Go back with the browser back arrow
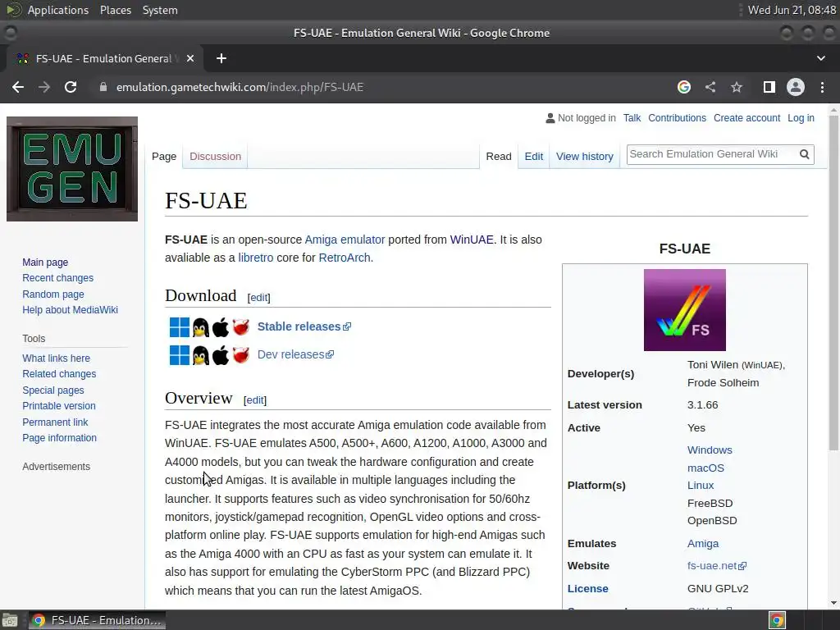The width and height of the screenshot is (840, 630). (x=18, y=87)
